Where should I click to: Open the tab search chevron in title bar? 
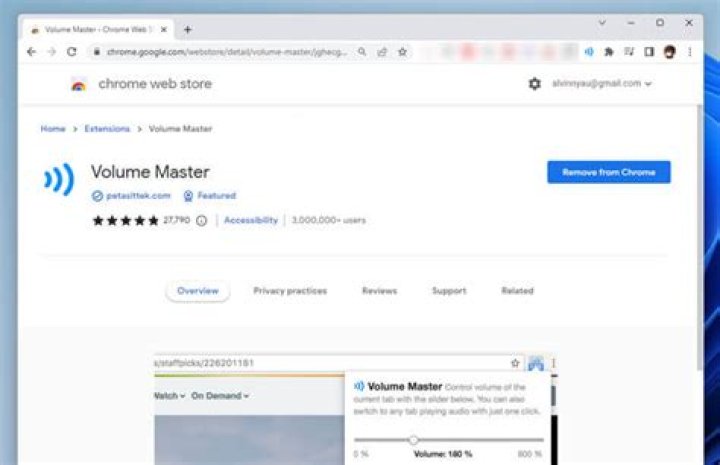tap(602, 22)
